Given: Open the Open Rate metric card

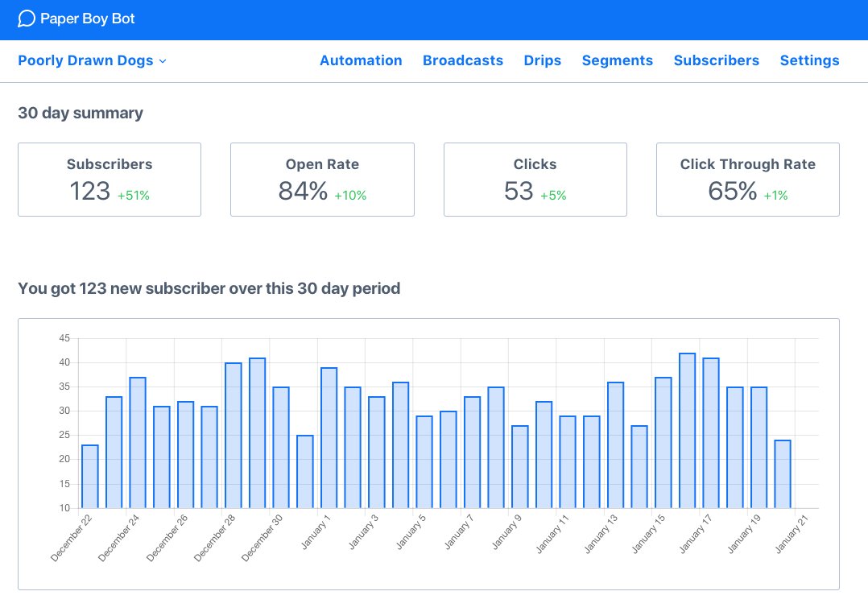Looking at the screenshot, I should click(x=322, y=179).
